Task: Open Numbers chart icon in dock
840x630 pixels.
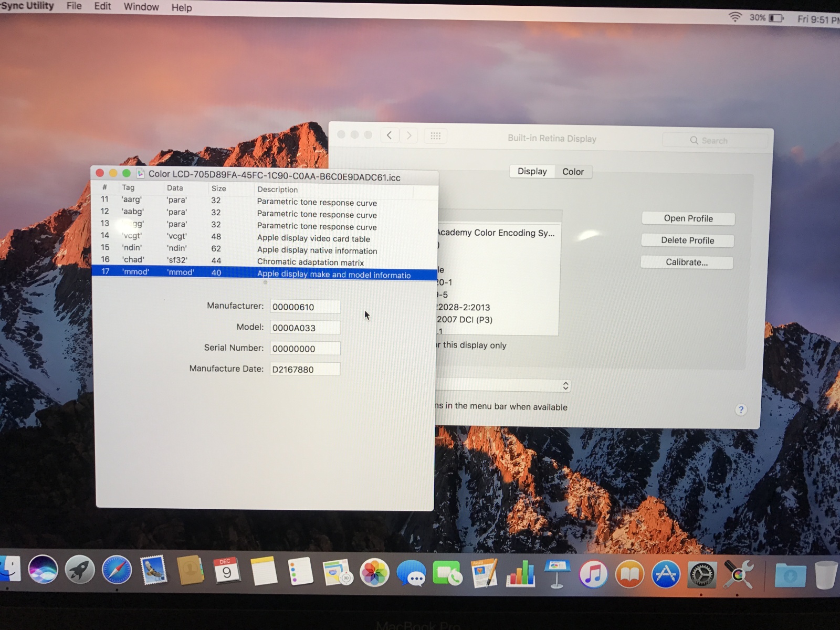Action: pos(520,573)
